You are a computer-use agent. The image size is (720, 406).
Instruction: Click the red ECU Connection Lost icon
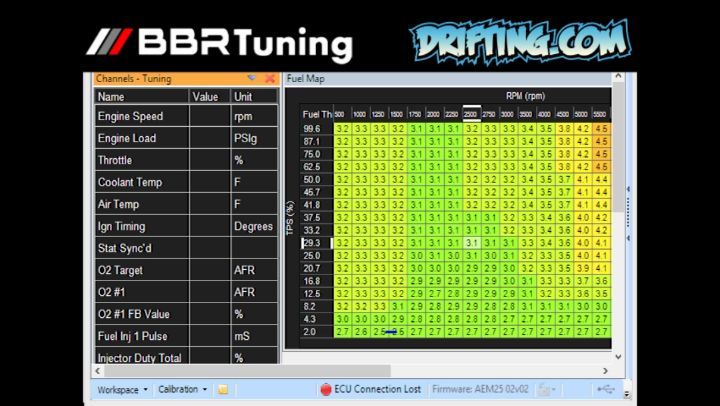(325, 389)
